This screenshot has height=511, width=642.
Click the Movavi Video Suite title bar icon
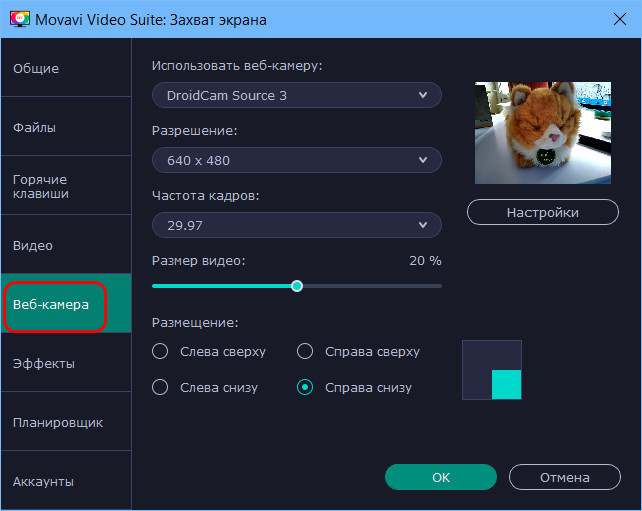coord(20,19)
